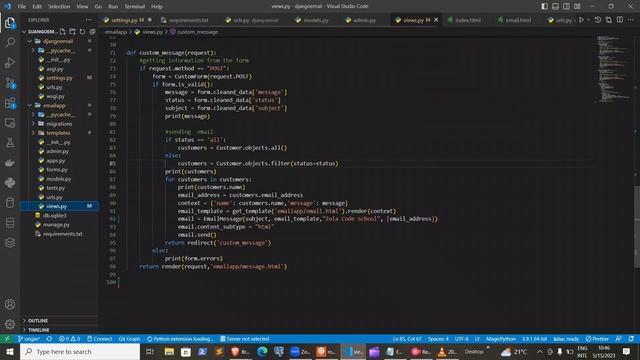Open editor more actions ellipsis

pos(631,20)
